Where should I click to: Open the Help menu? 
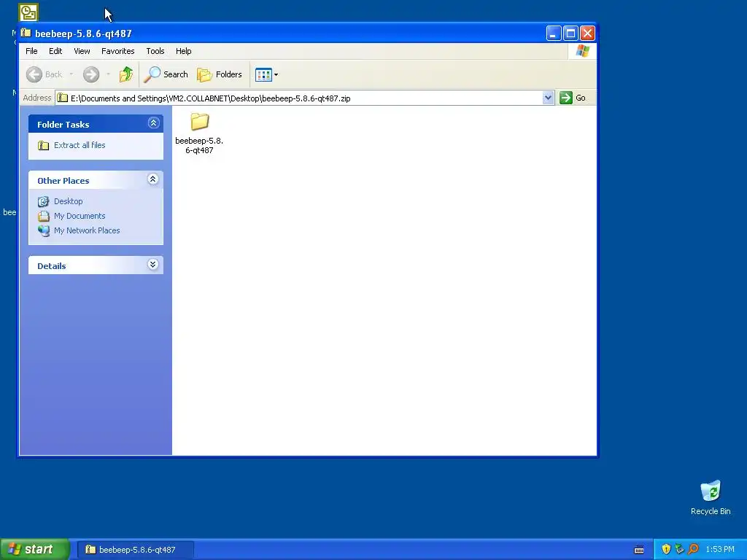tap(183, 51)
